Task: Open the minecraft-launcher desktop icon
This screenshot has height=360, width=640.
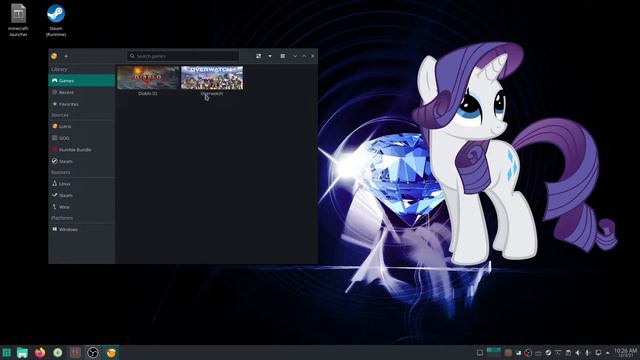Action: coord(18,20)
